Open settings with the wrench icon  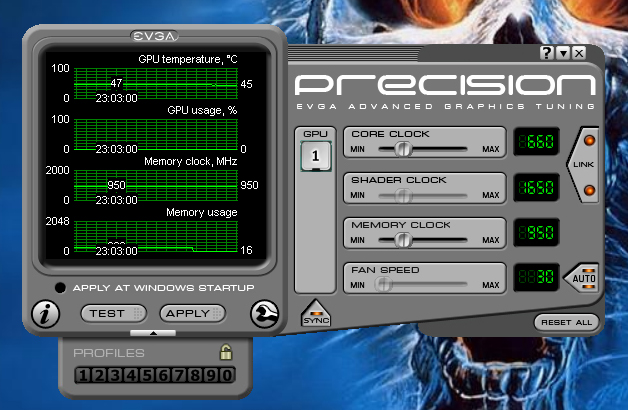(x=264, y=314)
